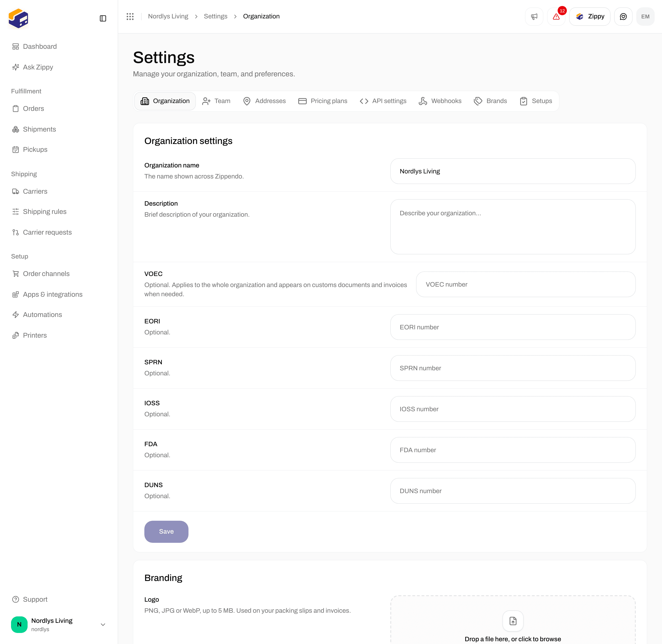Open the Zippy assistant button
This screenshot has height=644, width=662.
pyautogui.click(x=590, y=17)
